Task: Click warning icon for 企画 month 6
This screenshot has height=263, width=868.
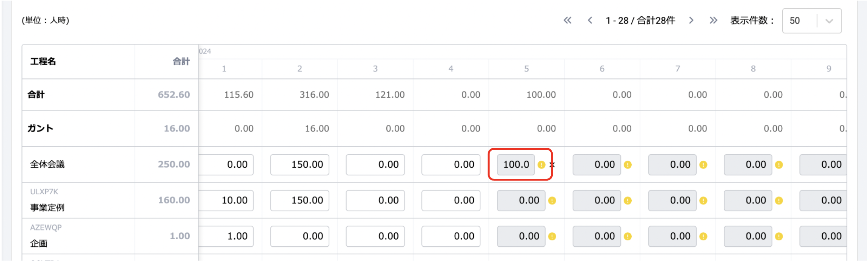Action: [628, 236]
